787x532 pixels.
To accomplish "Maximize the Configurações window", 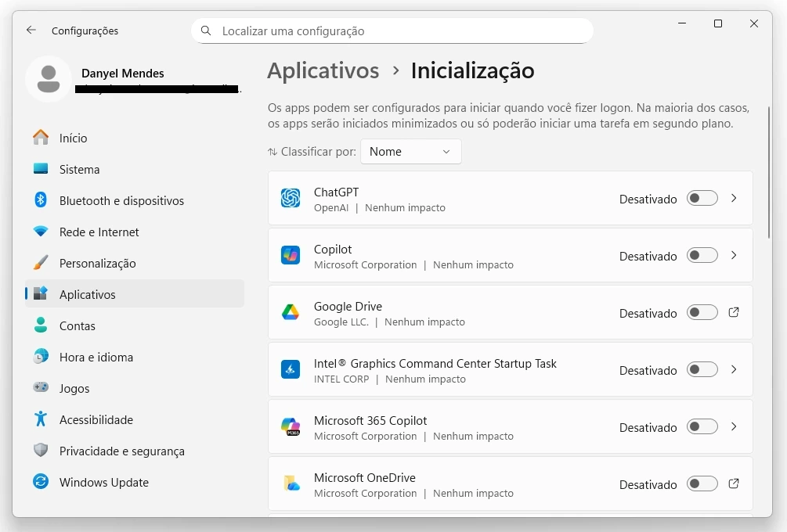I will (x=718, y=23).
